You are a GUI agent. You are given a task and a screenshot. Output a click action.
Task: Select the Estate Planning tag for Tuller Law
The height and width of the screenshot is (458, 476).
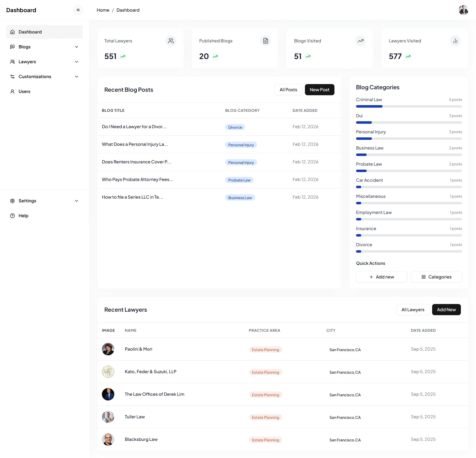pos(265,418)
